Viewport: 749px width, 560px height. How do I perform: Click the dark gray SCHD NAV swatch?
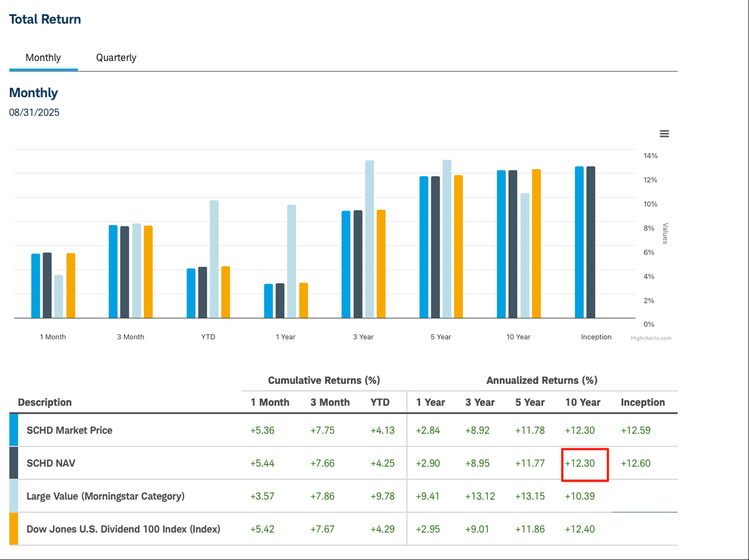pyautogui.click(x=13, y=463)
